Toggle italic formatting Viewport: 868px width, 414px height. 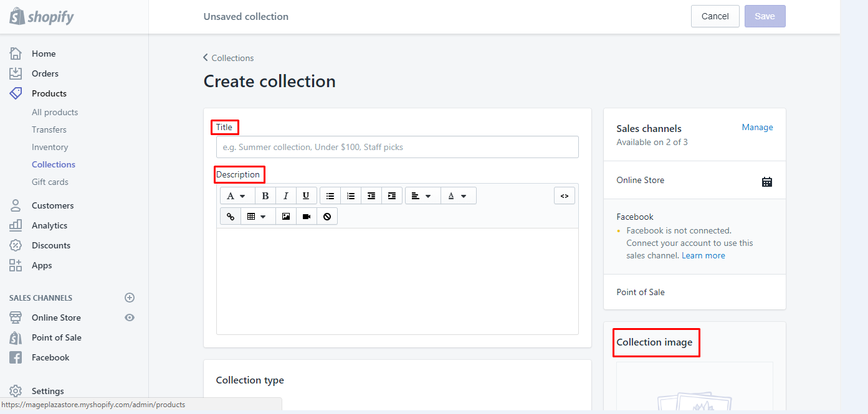pos(286,195)
